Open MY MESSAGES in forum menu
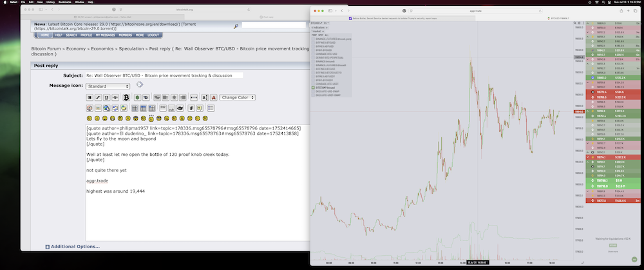Screen dimensions: 644x270 [x=106, y=35]
